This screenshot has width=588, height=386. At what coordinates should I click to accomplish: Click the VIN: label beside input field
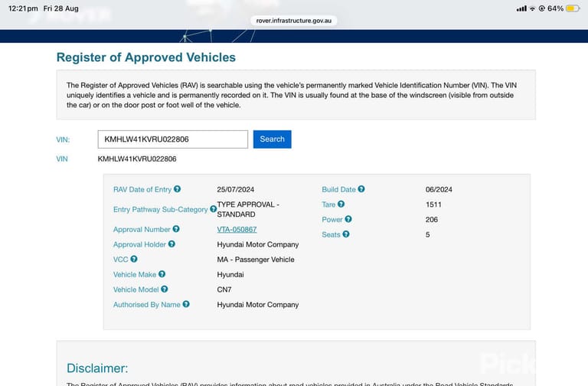(63, 139)
